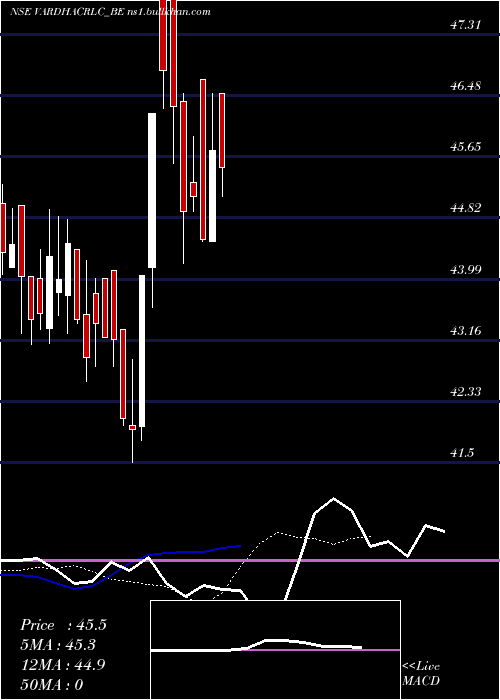Click the 43.16 price axis label

click(466, 331)
